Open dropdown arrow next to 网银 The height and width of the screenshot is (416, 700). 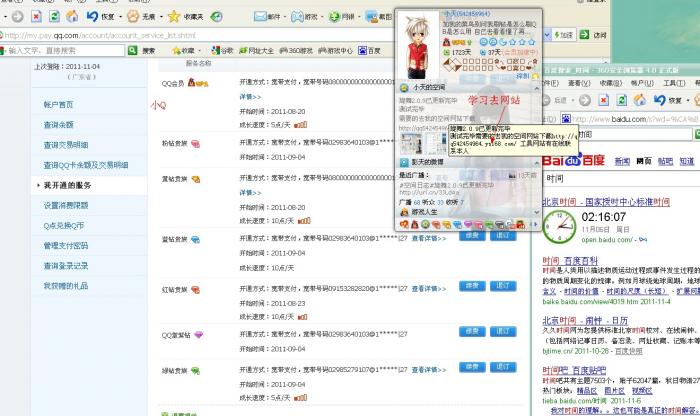pyautogui.click(x=359, y=17)
